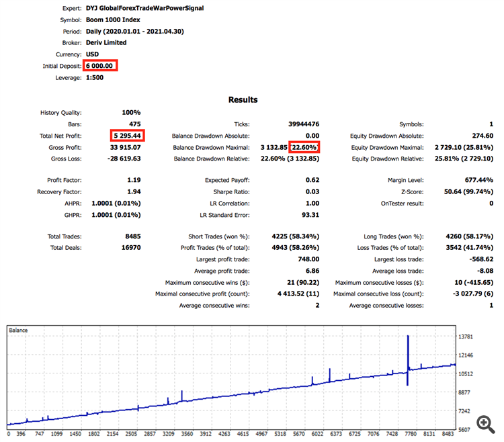Screen dimensions: 504x442
Task: Click the Symbols count value 1
Action: pyautogui.click(x=491, y=124)
